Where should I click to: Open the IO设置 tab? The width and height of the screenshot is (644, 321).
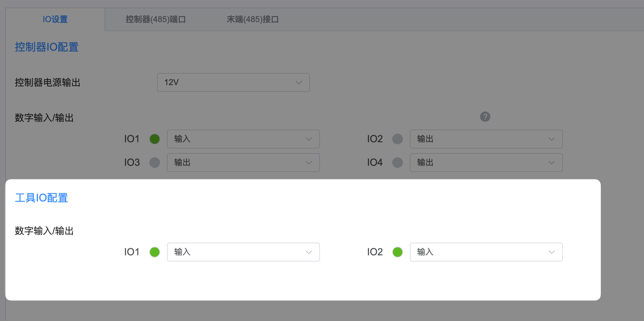[x=55, y=19]
